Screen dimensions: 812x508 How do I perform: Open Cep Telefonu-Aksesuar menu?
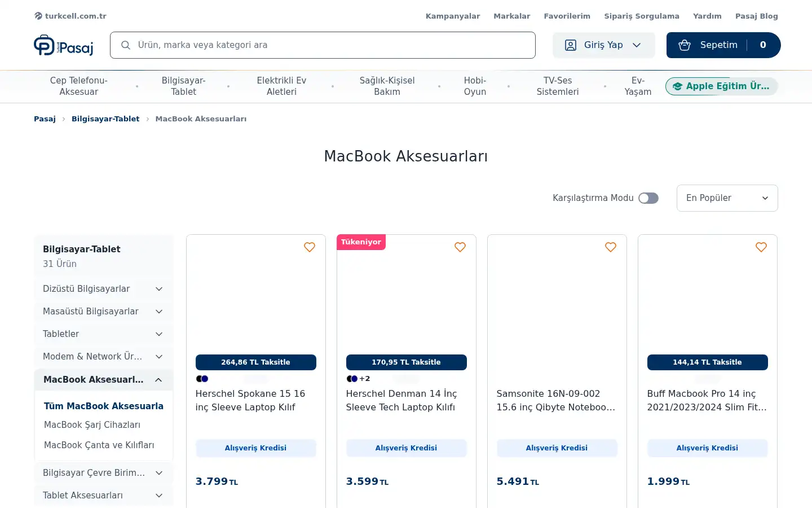click(79, 86)
